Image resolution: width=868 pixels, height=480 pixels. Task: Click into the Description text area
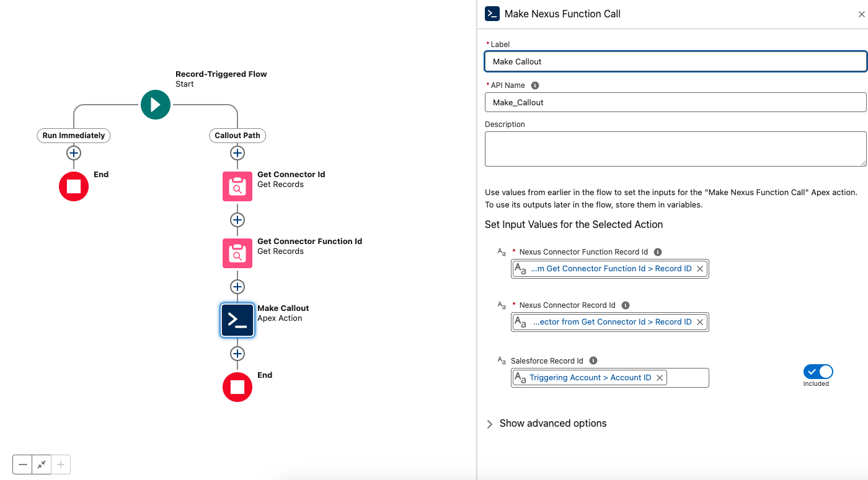675,149
